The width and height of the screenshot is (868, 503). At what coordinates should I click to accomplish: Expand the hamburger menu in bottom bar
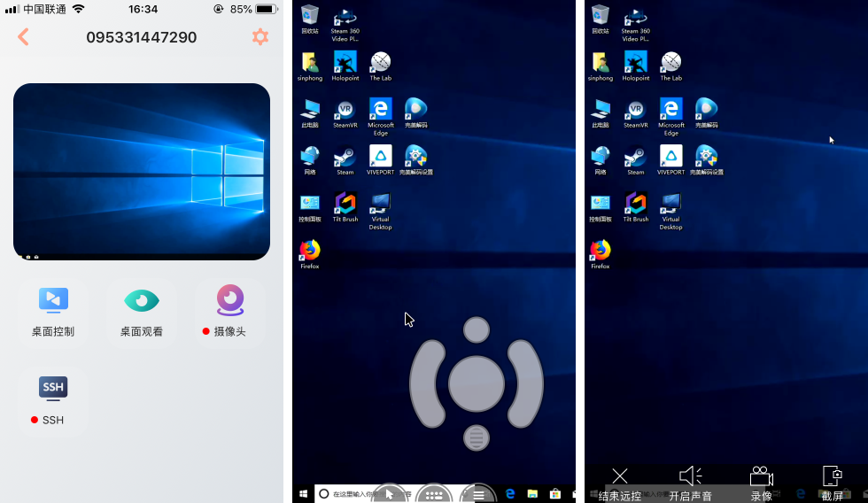pyautogui.click(x=478, y=494)
